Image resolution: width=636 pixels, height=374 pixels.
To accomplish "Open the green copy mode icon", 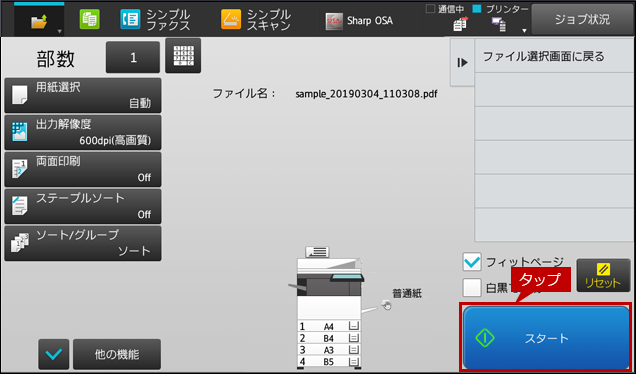I will tap(89, 19).
